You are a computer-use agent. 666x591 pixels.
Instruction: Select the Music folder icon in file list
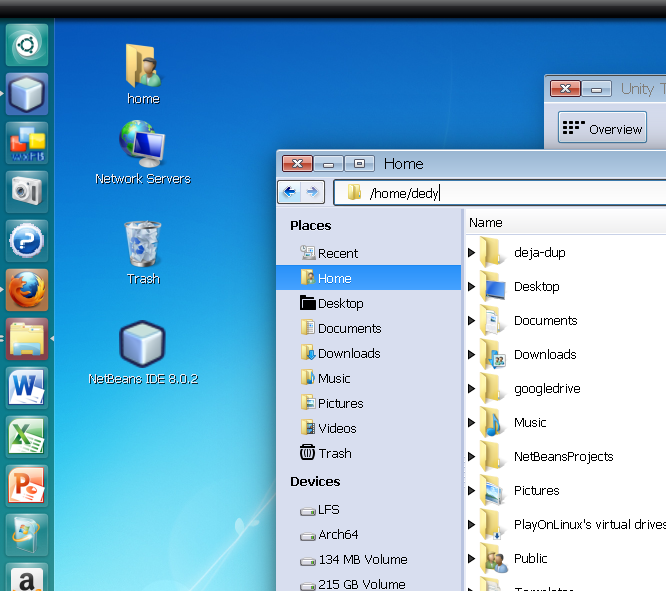coord(493,422)
